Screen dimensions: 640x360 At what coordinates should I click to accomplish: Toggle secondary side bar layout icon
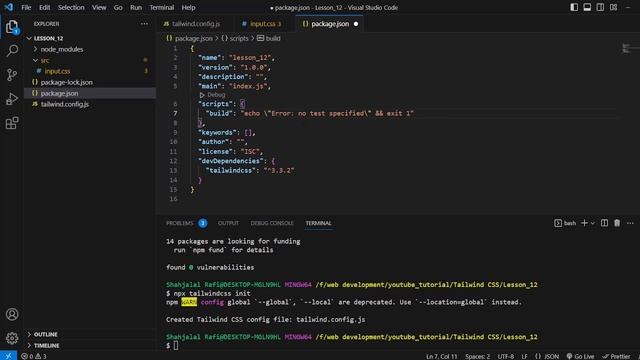pyautogui.click(x=600, y=7)
